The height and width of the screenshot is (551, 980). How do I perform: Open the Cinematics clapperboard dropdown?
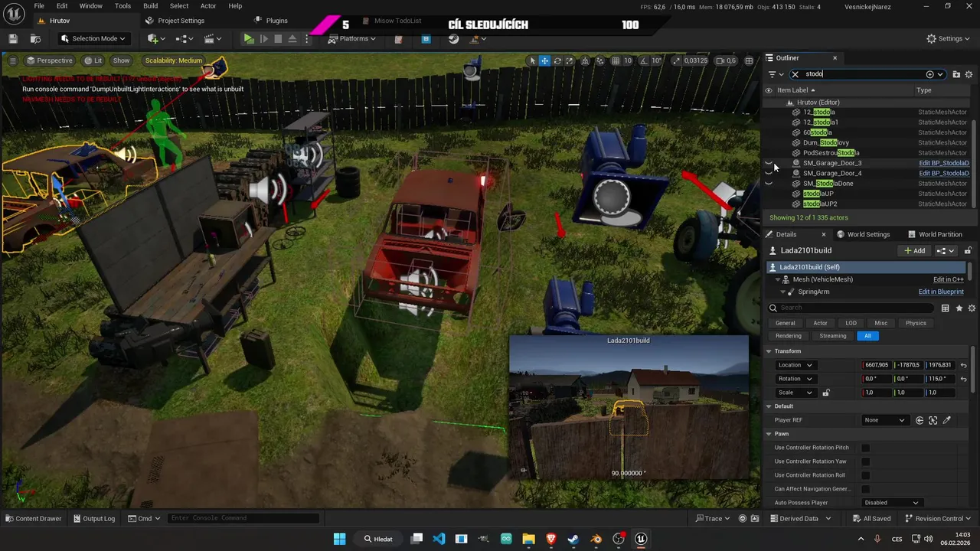pyautogui.click(x=212, y=38)
